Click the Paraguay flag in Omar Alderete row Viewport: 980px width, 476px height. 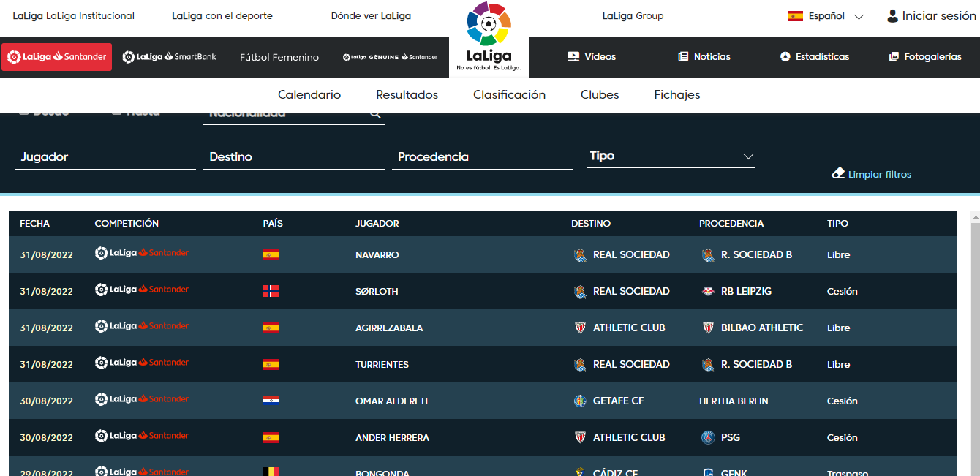[271, 401]
